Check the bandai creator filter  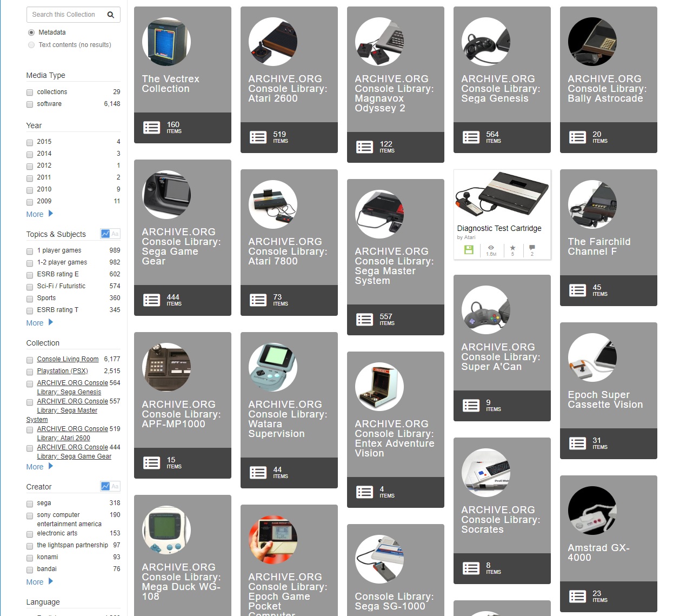point(30,570)
